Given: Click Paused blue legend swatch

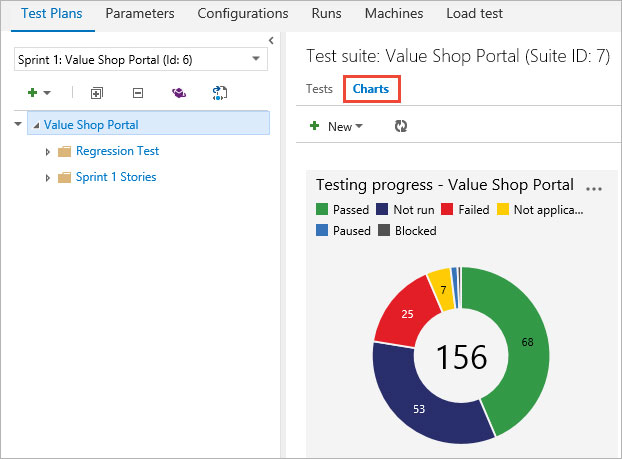Looking at the screenshot, I should pos(322,230).
